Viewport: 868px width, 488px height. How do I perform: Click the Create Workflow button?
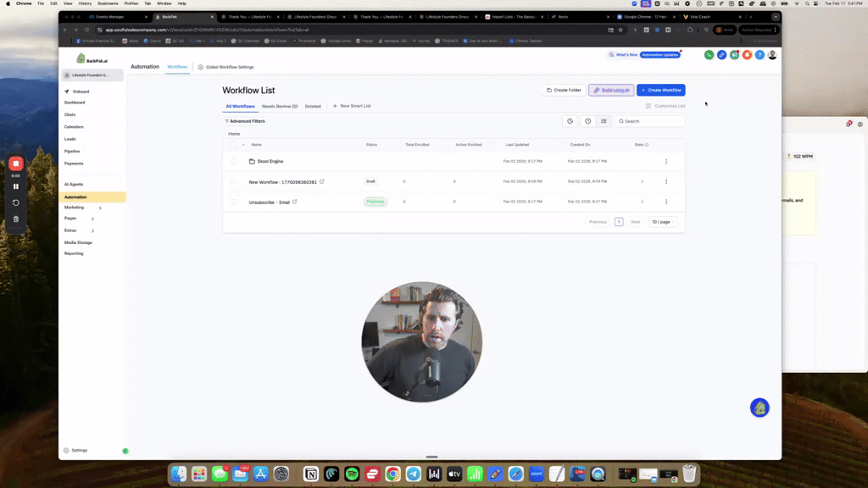[x=660, y=90]
